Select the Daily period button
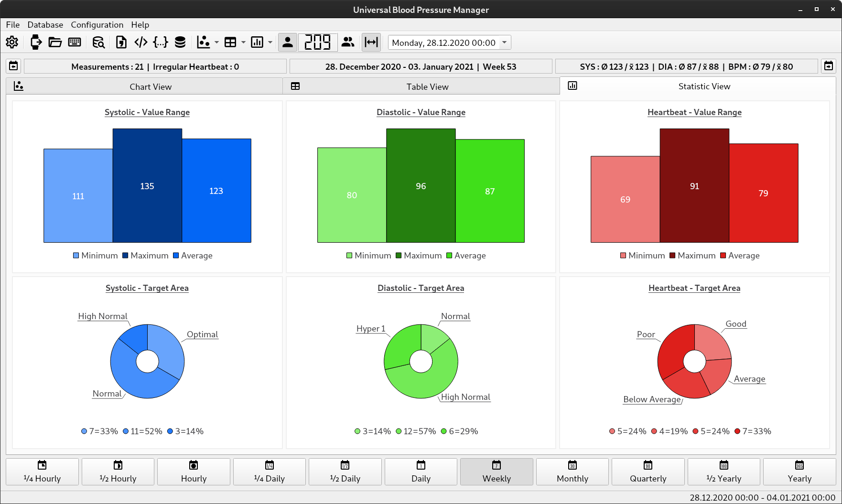Screen dimensions: 842x504 click(x=421, y=472)
